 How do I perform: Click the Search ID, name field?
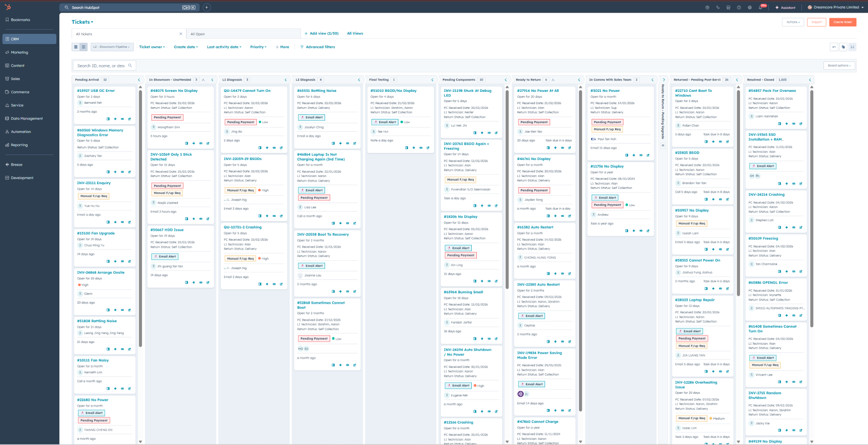[x=101, y=66]
